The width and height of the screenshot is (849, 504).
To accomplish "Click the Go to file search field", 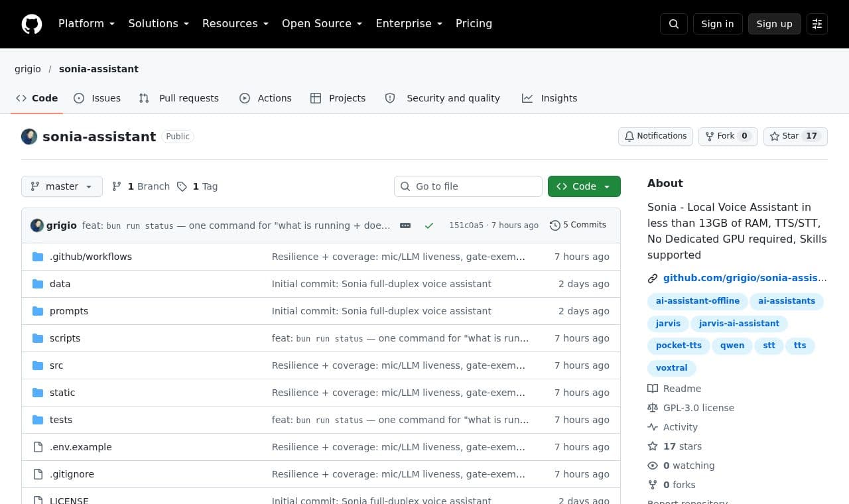I will click(x=468, y=186).
